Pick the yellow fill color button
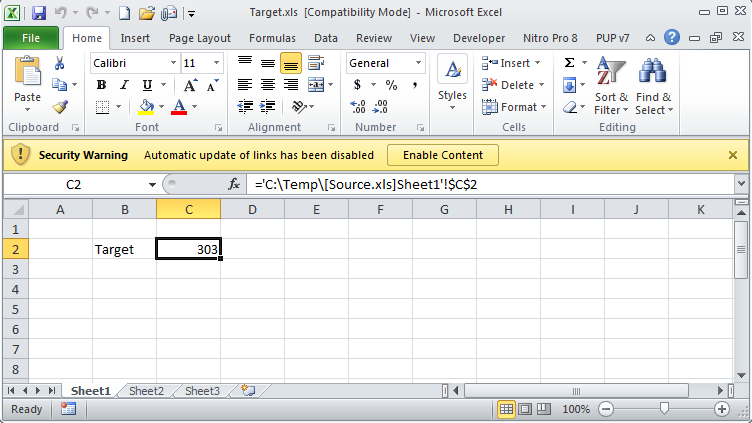This screenshot has width=752, height=423. click(146, 106)
